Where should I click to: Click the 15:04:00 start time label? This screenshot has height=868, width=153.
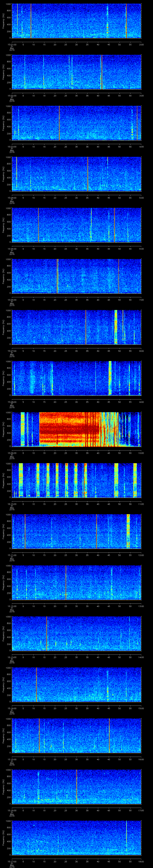click(12, 198)
